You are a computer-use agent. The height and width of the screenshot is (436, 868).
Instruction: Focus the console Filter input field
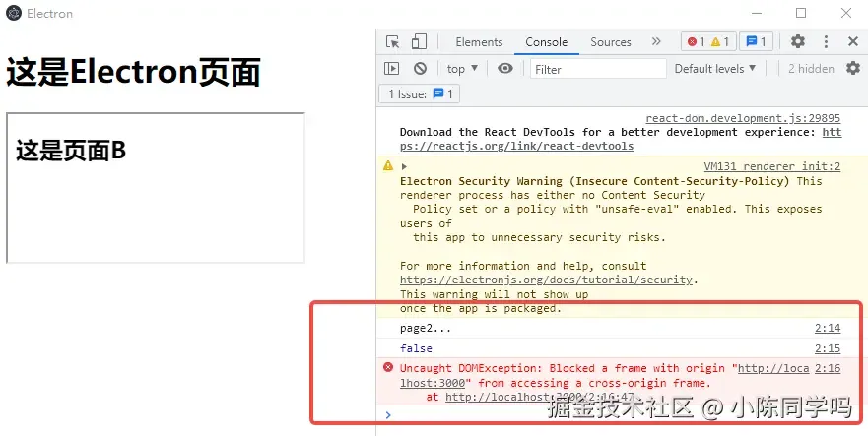pos(598,69)
